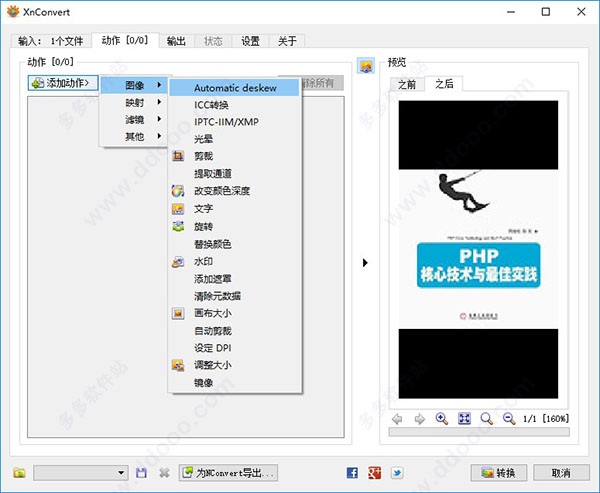The height and width of the screenshot is (493, 600).
Task: Open the folder icon at bottom left
Action: pyautogui.click(x=20, y=473)
